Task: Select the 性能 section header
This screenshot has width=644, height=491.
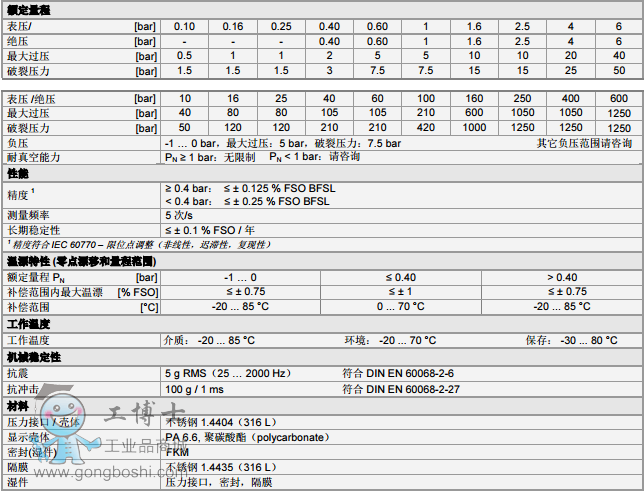Action: tap(18, 173)
